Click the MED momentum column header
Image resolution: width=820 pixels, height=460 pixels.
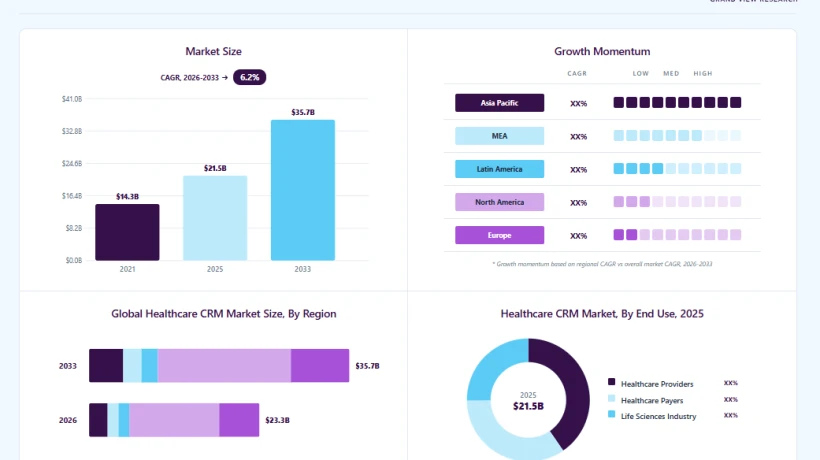pyautogui.click(x=671, y=74)
